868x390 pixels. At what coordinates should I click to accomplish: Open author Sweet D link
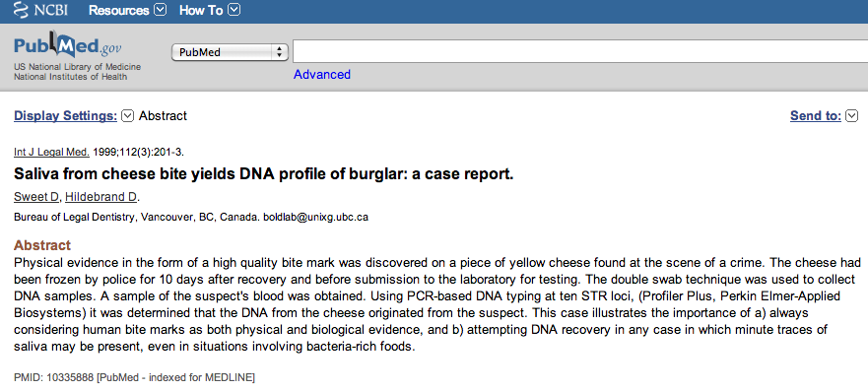(x=36, y=196)
